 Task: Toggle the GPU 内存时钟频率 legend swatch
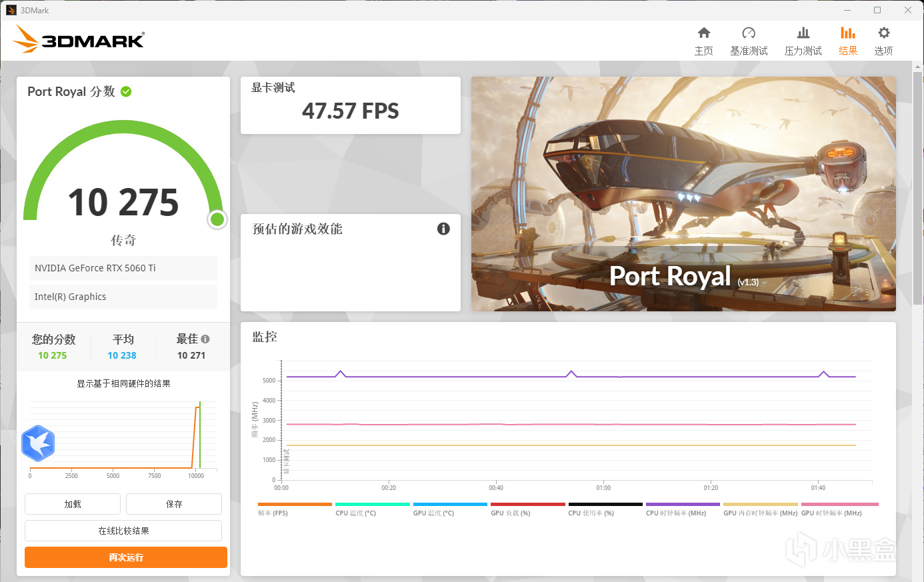tap(761, 504)
